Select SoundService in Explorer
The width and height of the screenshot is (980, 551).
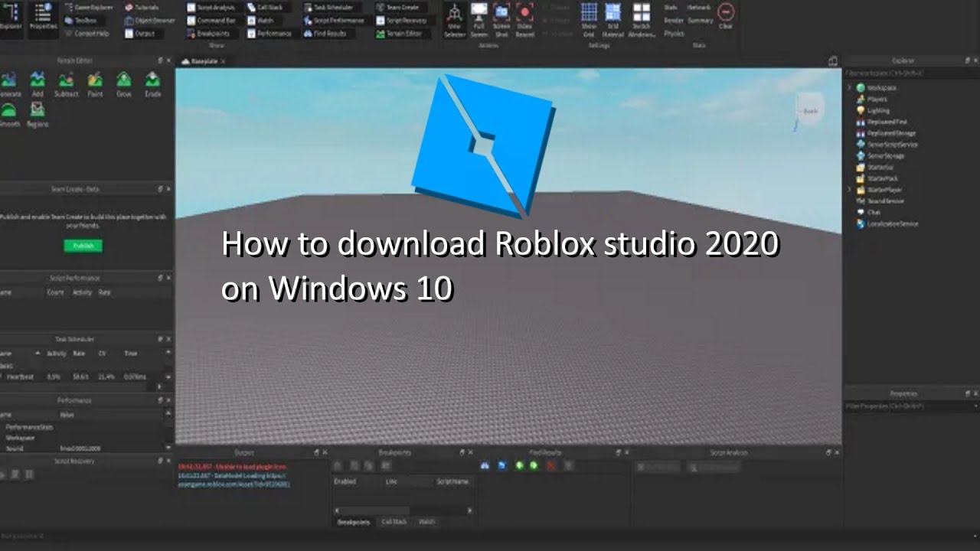(x=880, y=201)
